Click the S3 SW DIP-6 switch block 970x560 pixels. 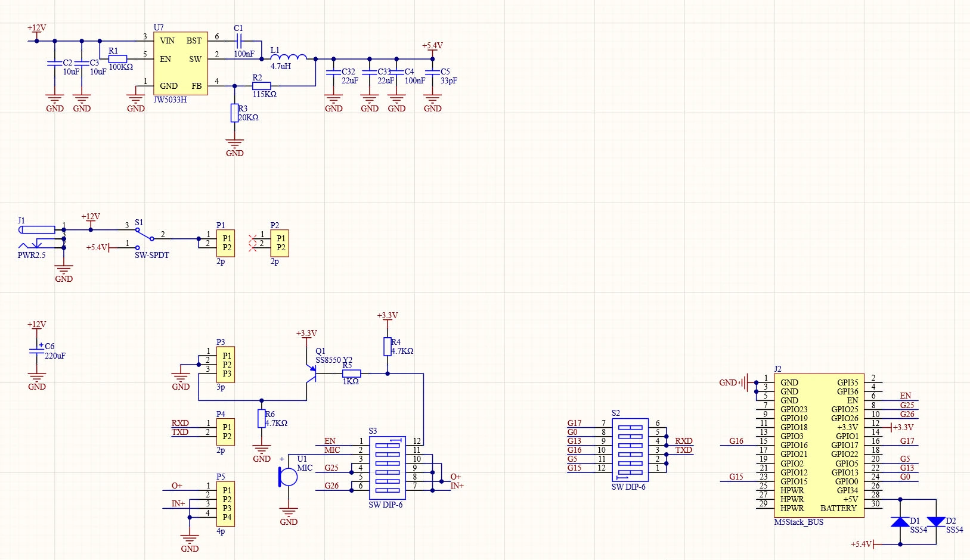(388, 468)
